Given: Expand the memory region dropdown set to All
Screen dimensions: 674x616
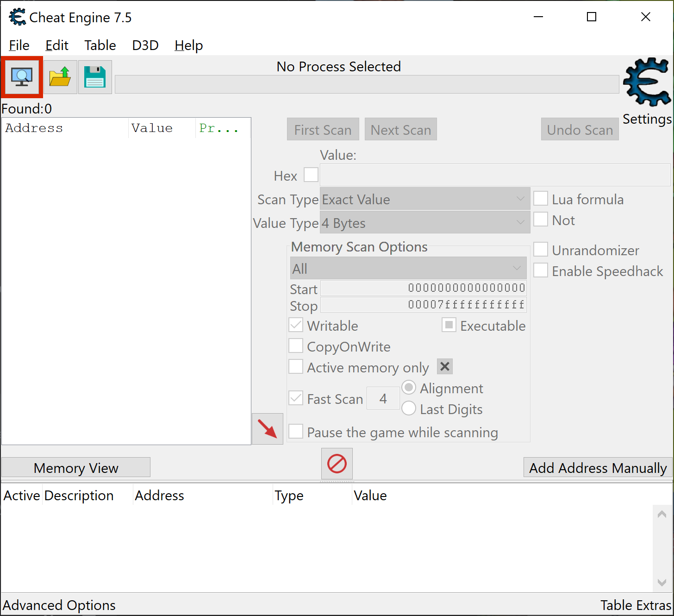Looking at the screenshot, I should 408,268.
